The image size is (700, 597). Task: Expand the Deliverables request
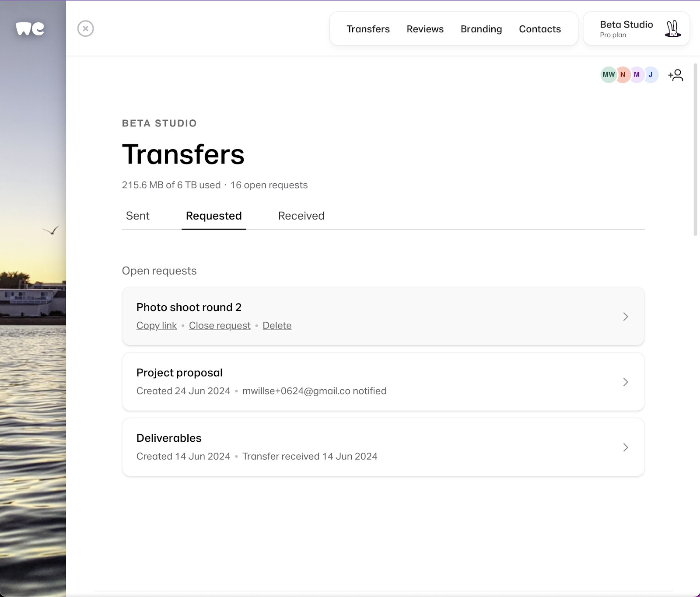point(626,447)
